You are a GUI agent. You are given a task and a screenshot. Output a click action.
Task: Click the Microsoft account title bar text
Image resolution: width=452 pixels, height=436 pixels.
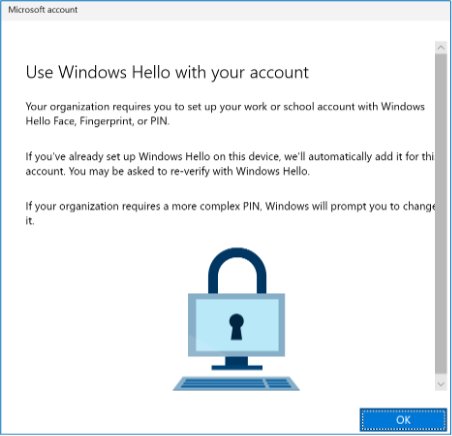coord(43,10)
